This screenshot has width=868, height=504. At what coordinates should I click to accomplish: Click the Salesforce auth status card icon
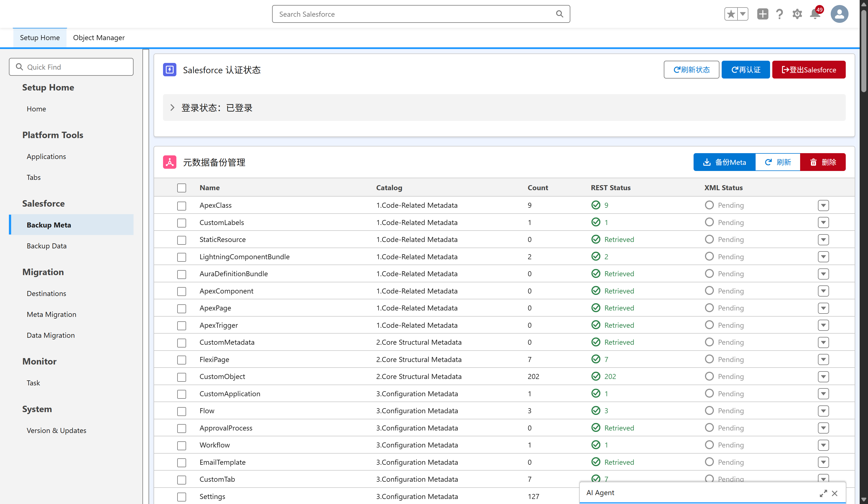(169, 70)
